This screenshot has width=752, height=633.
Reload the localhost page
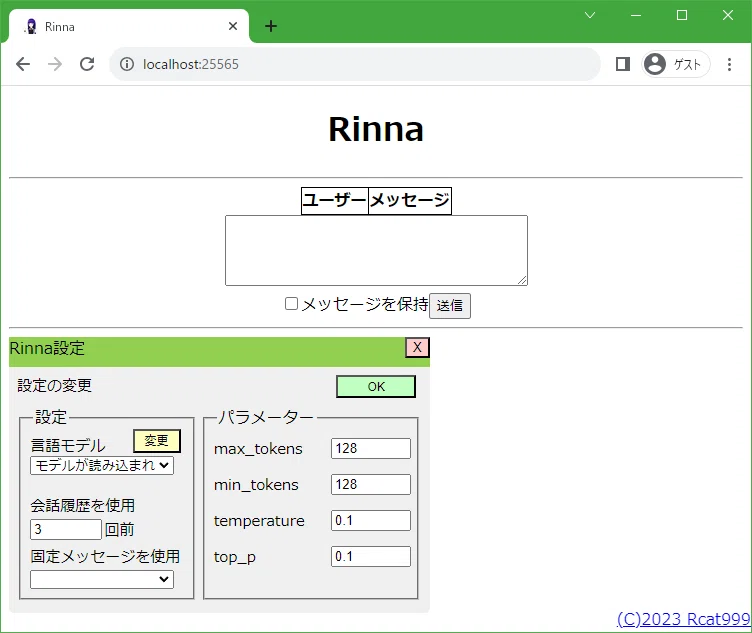coord(87,64)
